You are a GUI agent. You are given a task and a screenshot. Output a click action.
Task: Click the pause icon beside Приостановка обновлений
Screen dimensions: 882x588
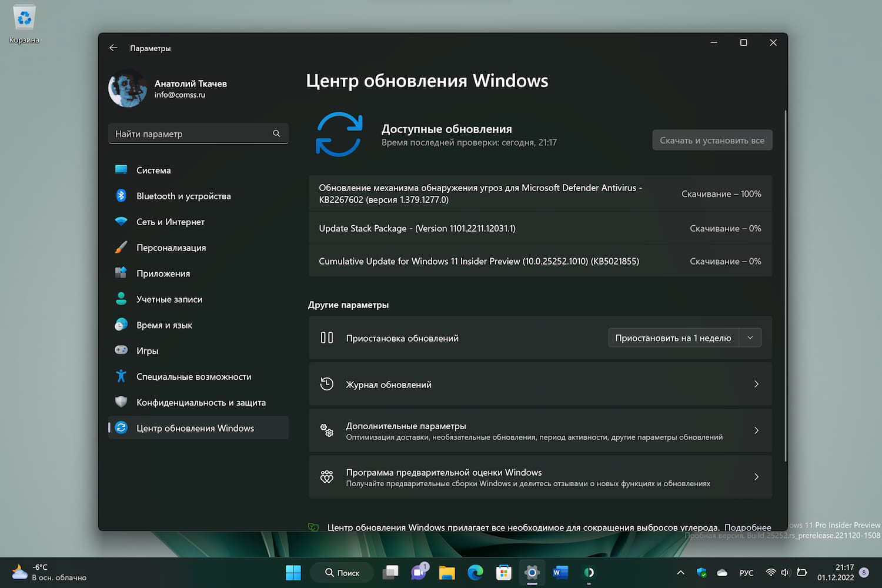(x=327, y=338)
